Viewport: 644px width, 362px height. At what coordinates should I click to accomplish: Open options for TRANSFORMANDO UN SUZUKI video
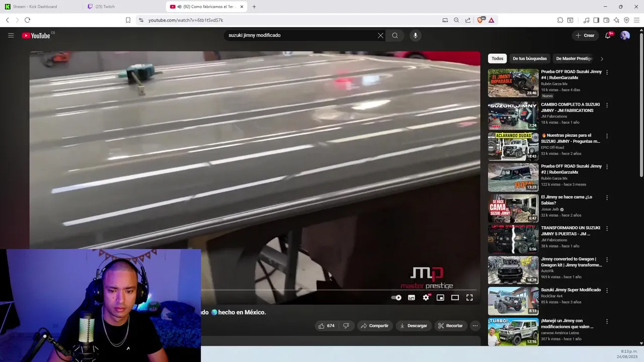click(607, 228)
